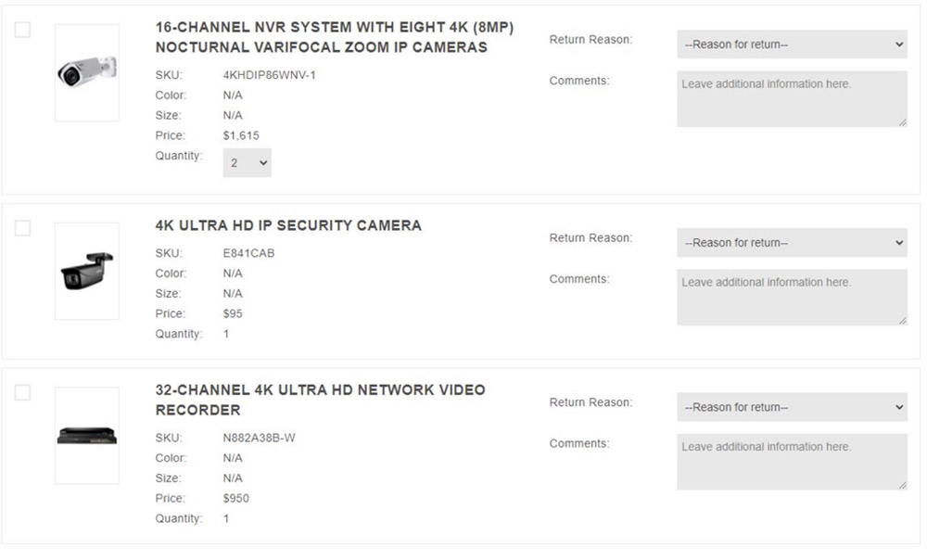The image size is (927, 560).
Task: Open the 32-Channel 4K Network Video Recorder title
Action: pyautogui.click(x=321, y=400)
